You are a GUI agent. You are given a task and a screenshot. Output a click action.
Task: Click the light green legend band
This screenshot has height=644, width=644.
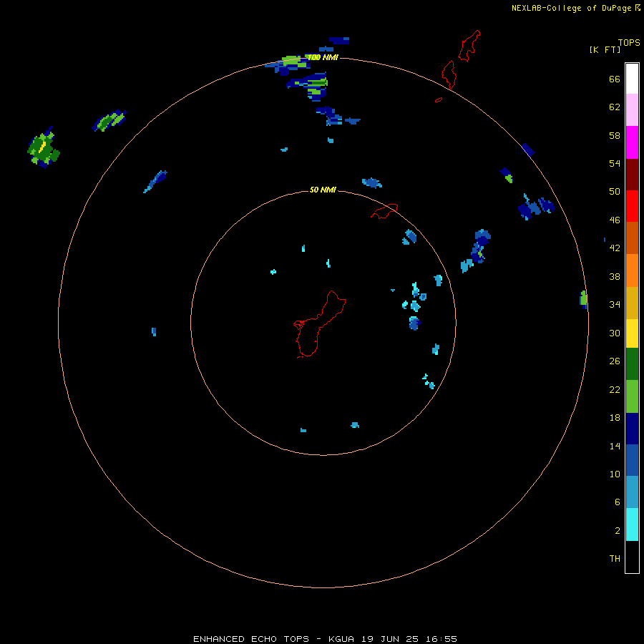coord(632,396)
